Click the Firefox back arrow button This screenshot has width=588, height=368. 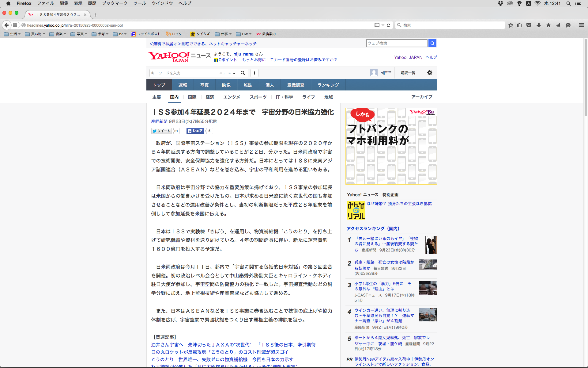tap(6, 25)
